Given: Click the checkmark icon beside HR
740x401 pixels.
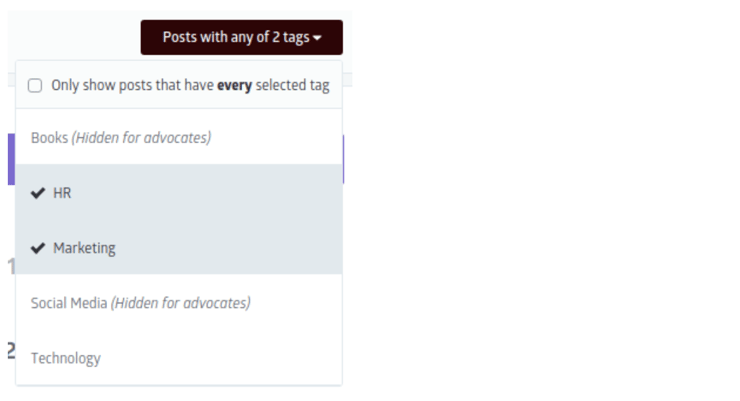Looking at the screenshot, I should 38,193.
